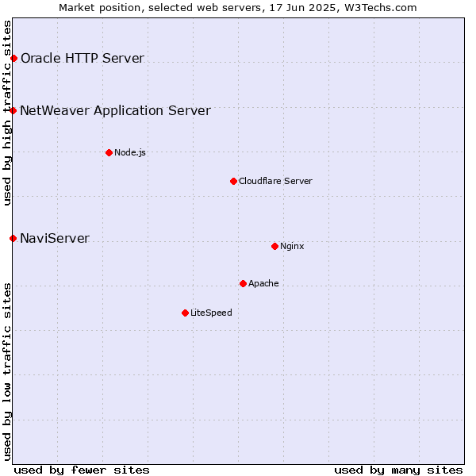This screenshot has height=476, width=476.
Task: Click the 'used by fewer sites' axis label
Action: click(x=82, y=470)
